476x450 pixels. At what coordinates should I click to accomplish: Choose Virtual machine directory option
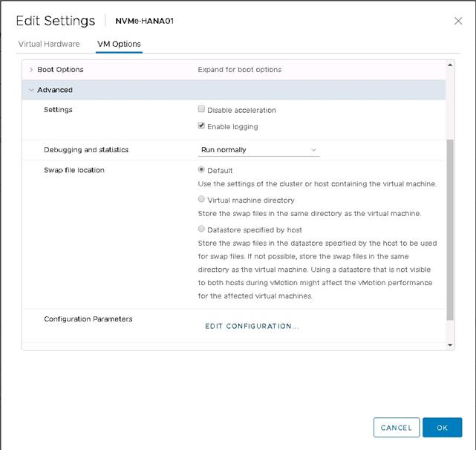(201, 199)
